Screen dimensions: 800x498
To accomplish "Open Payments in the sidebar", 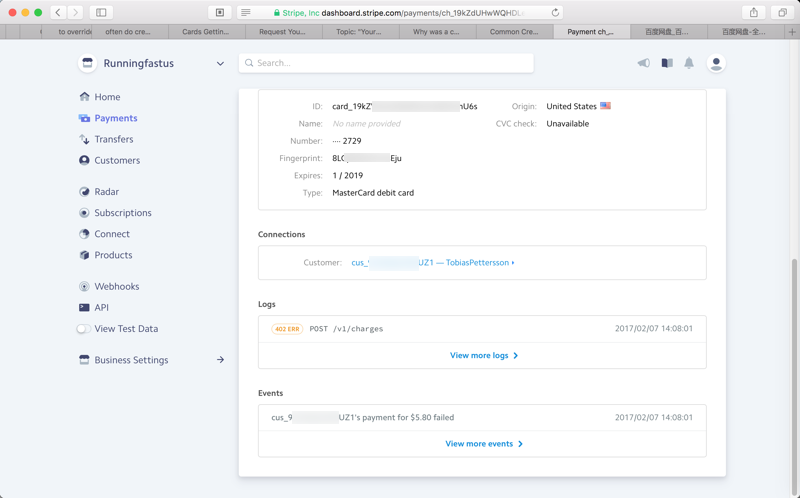I will point(115,118).
